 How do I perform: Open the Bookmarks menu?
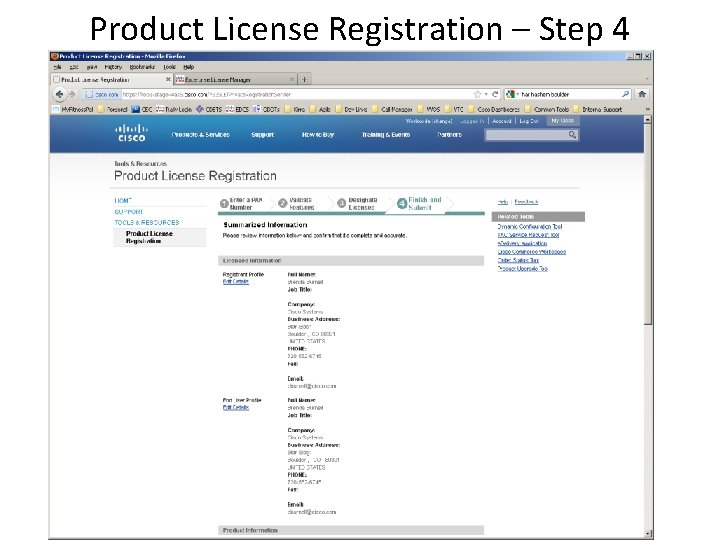click(x=142, y=67)
